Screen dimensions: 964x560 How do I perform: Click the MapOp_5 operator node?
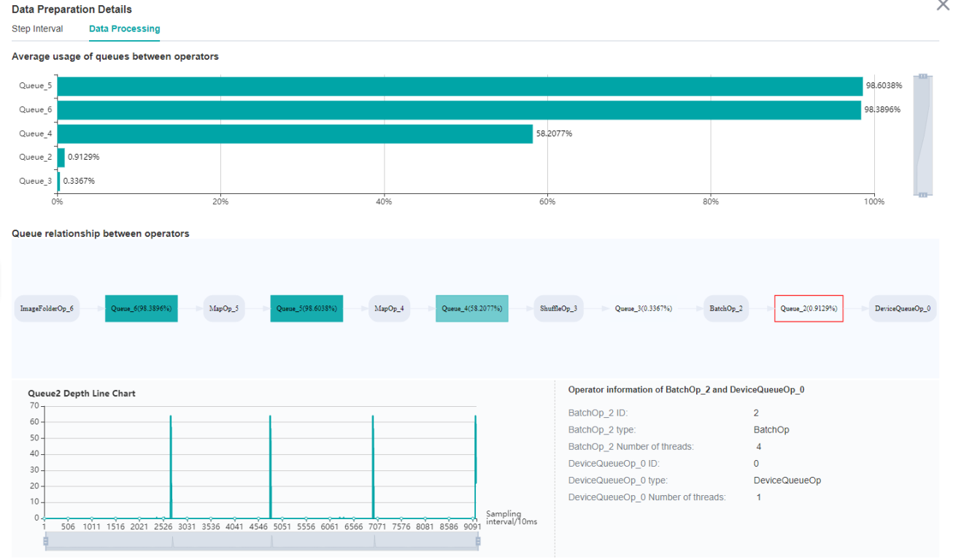[x=223, y=308]
